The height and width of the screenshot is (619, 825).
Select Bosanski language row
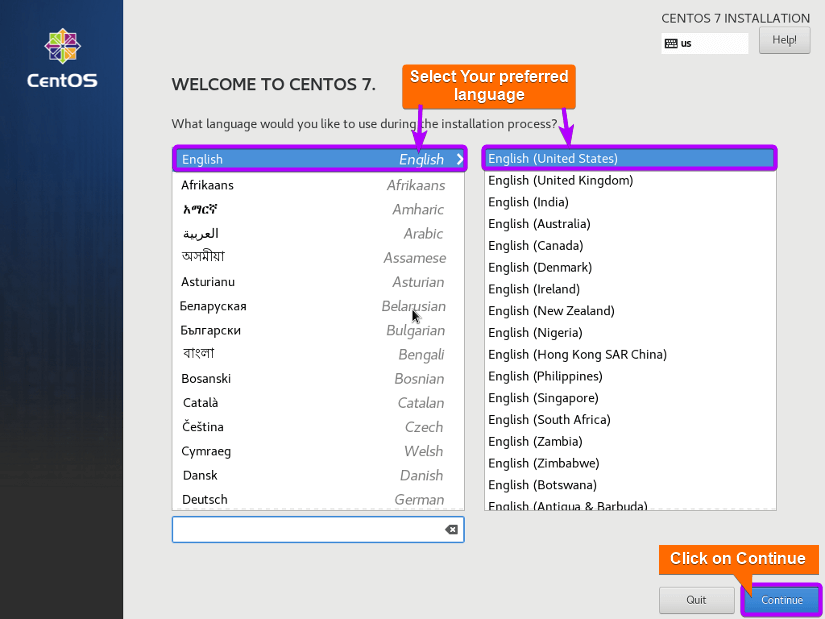click(318, 379)
